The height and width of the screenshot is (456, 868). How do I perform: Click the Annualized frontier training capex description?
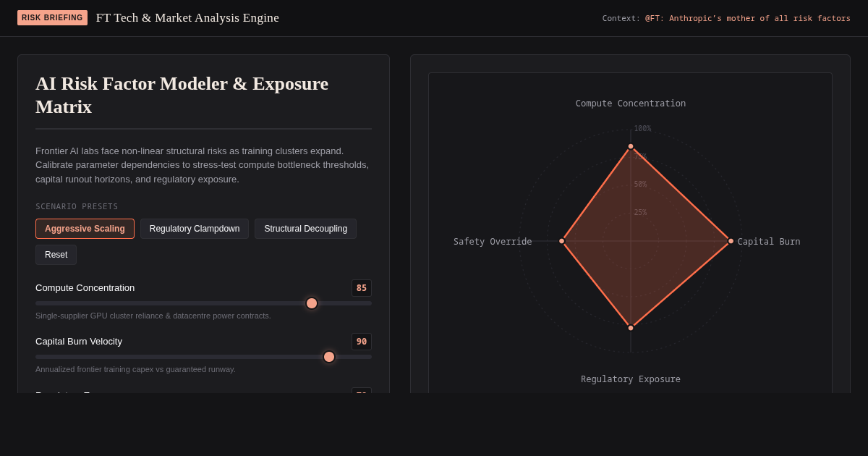tap(135, 369)
